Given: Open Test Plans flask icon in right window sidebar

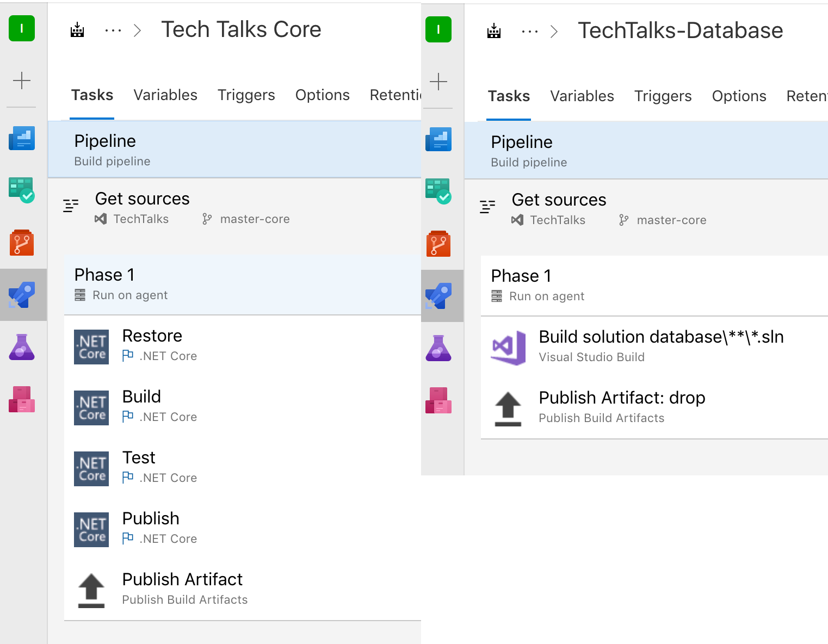Looking at the screenshot, I should (438, 348).
